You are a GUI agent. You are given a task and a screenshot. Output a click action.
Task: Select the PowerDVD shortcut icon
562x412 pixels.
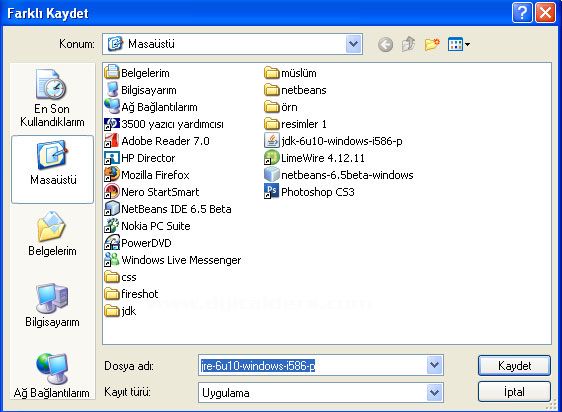click(x=112, y=243)
